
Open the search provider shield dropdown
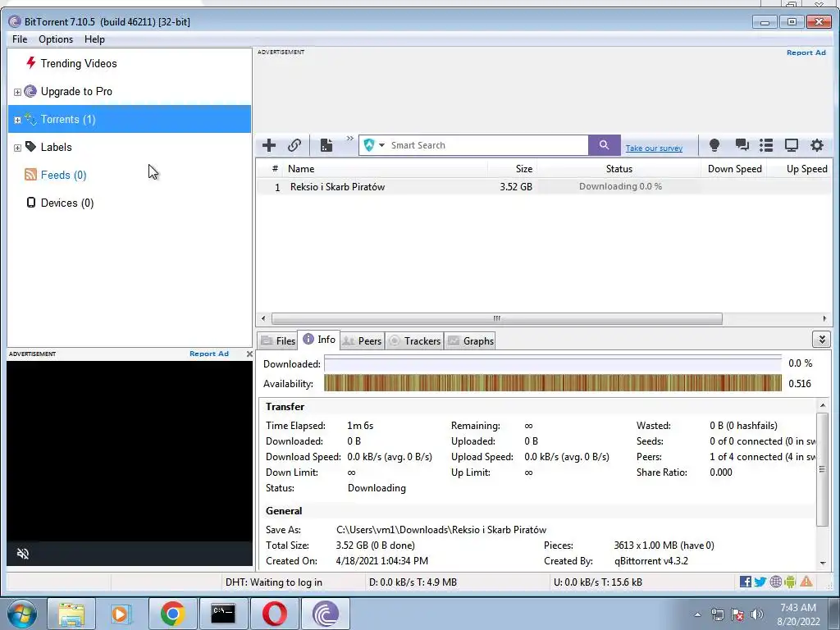pyautogui.click(x=374, y=145)
